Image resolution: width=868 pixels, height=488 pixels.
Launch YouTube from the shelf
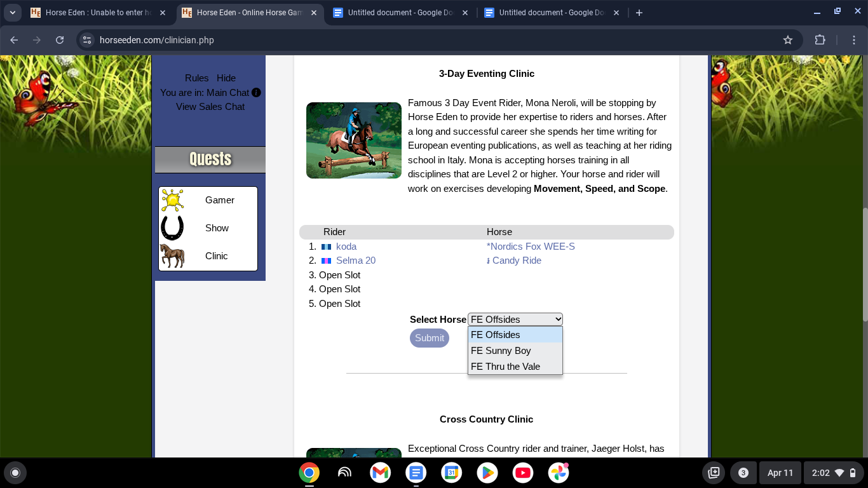click(523, 473)
